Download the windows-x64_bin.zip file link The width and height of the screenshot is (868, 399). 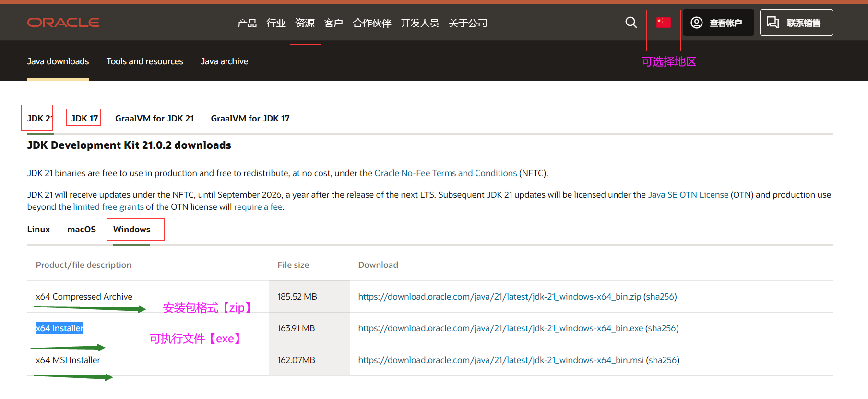pyautogui.click(x=499, y=297)
